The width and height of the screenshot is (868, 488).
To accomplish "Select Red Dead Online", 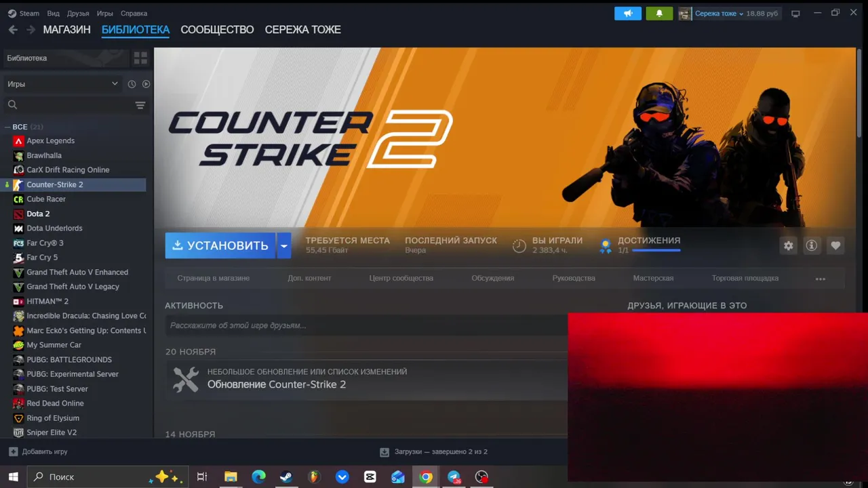I will (55, 403).
